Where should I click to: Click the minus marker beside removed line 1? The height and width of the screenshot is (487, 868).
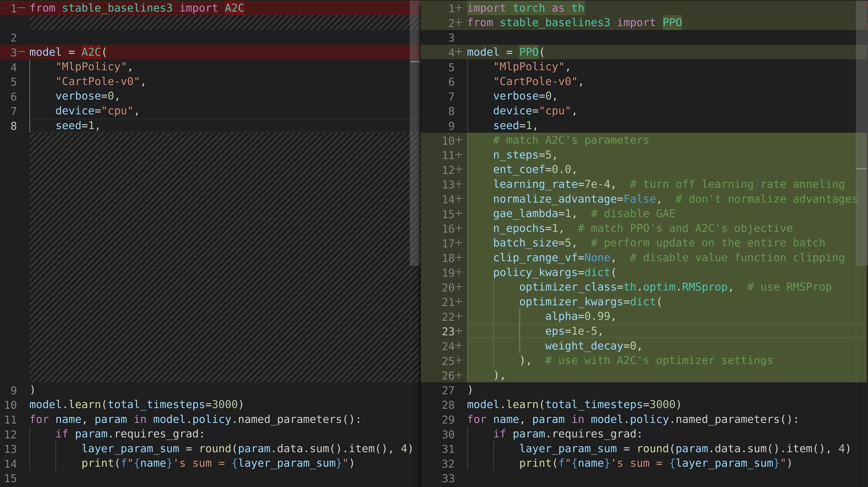pos(21,8)
